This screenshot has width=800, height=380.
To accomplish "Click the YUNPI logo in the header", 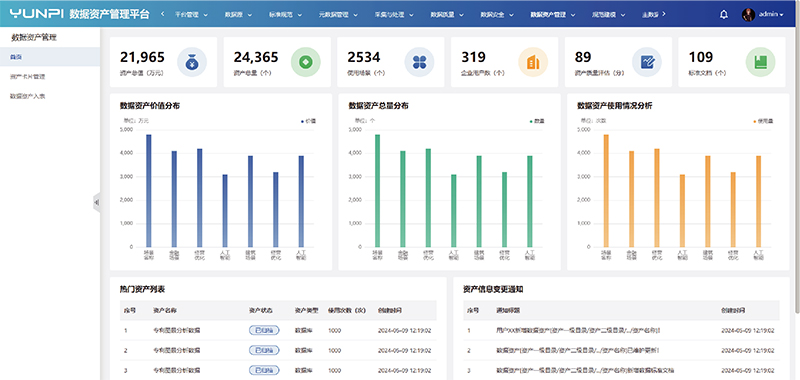I will coord(36,14).
